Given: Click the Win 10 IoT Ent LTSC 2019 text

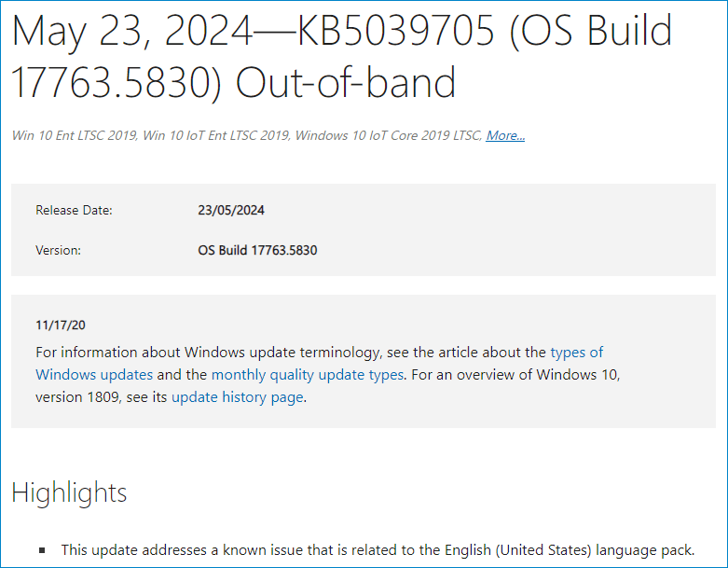Looking at the screenshot, I should (213, 136).
